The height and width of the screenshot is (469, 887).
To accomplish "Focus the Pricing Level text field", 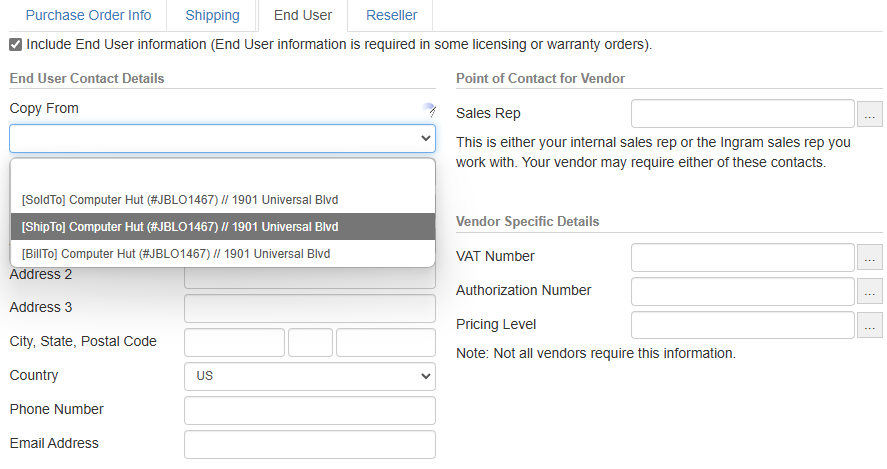I will point(742,325).
